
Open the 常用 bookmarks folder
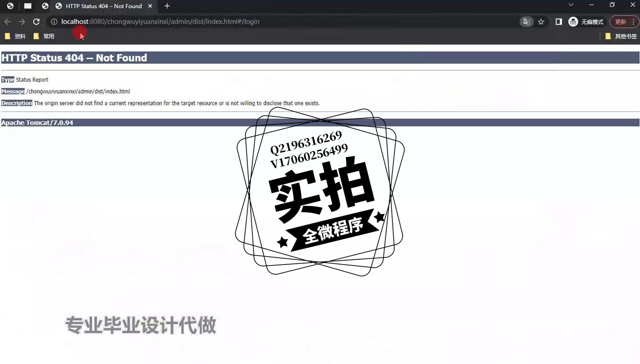point(44,36)
